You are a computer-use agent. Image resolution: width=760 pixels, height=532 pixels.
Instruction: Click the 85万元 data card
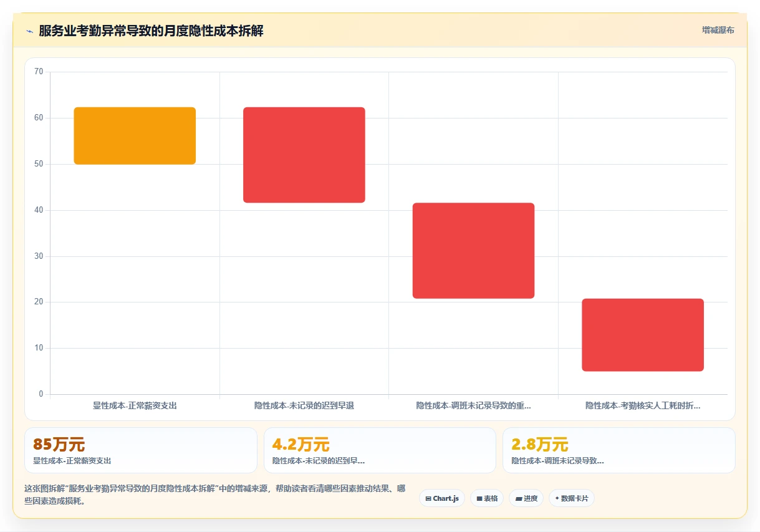[x=141, y=450]
